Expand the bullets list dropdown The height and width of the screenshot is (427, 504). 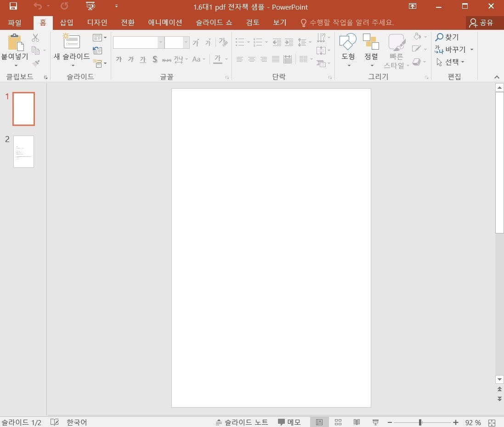click(x=249, y=42)
